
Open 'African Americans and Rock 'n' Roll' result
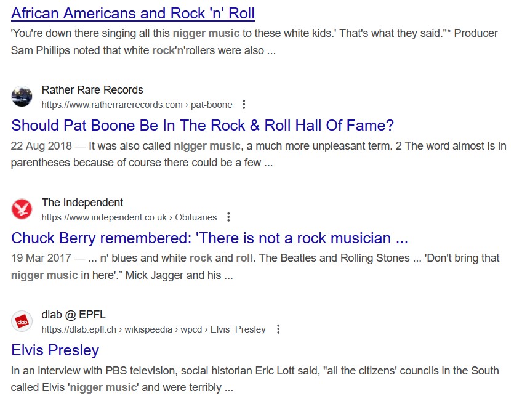[133, 14]
